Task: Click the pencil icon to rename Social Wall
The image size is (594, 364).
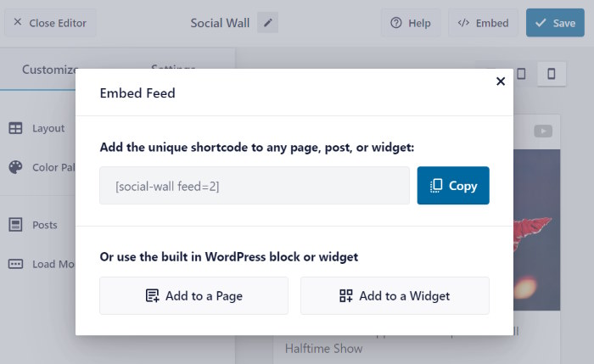Action: [269, 23]
